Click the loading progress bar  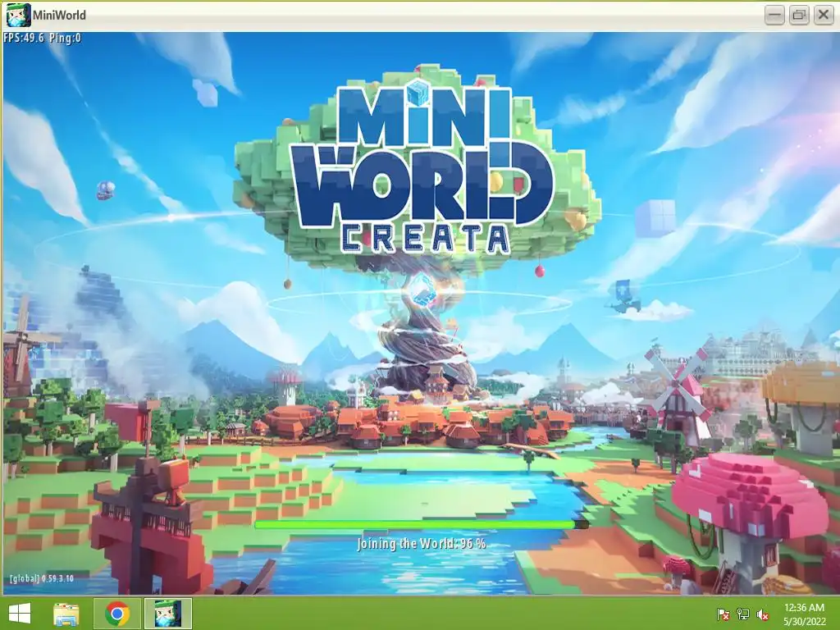pos(422,525)
